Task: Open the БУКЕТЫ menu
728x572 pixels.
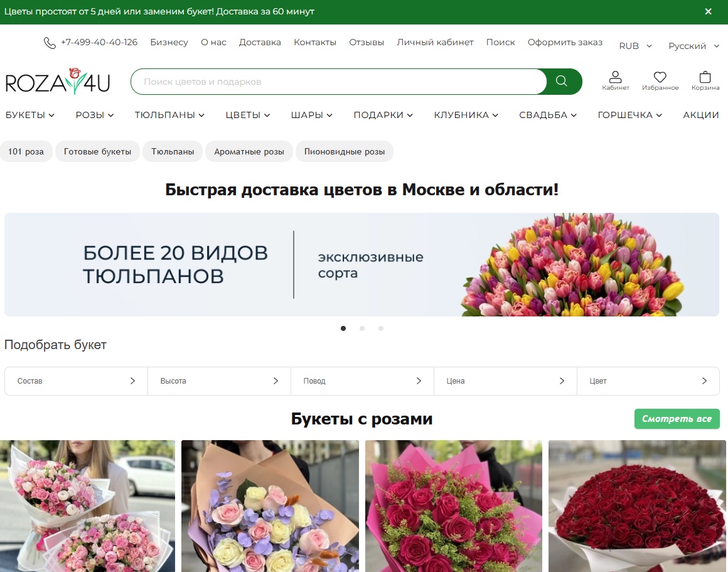Action: [x=30, y=115]
